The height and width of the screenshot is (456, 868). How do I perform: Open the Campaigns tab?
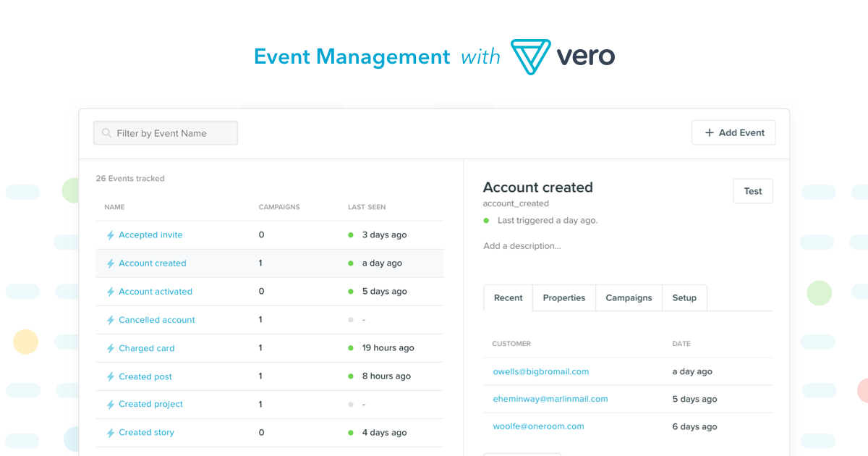(x=629, y=298)
